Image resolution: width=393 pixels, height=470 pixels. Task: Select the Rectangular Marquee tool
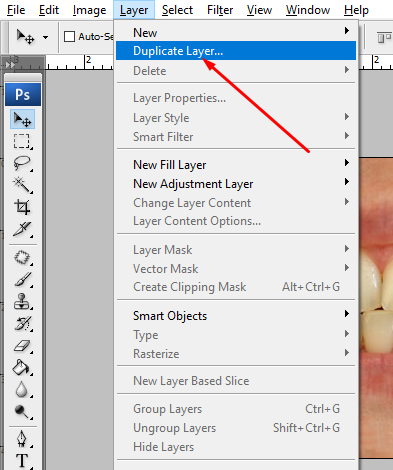point(22,141)
